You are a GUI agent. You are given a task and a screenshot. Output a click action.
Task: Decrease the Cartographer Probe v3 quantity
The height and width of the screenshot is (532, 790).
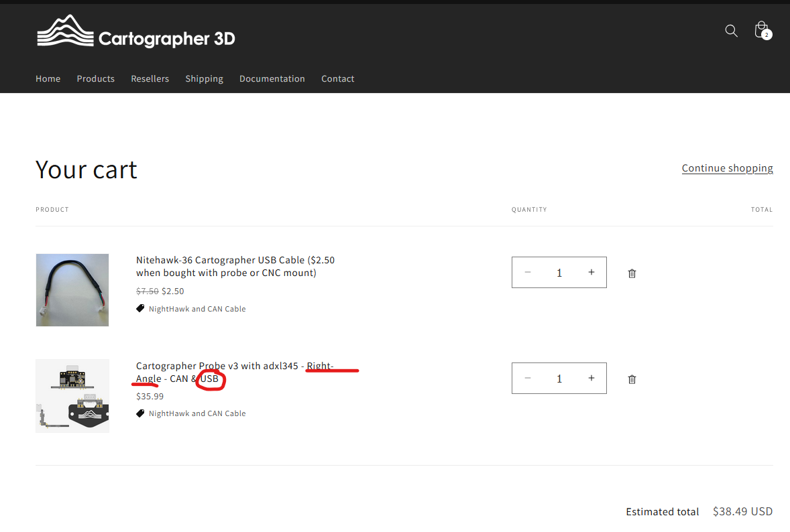pos(528,378)
